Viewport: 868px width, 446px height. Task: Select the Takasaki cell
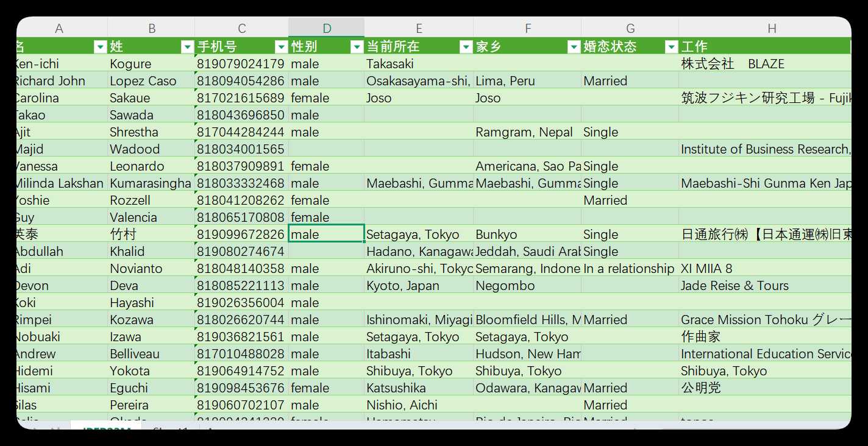(x=419, y=63)
